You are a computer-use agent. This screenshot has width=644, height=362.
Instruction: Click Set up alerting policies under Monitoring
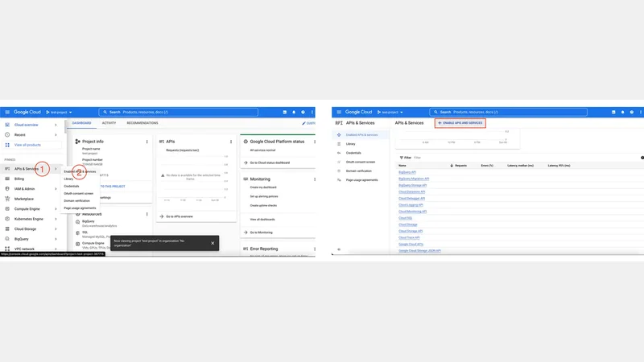pos(264,196)
